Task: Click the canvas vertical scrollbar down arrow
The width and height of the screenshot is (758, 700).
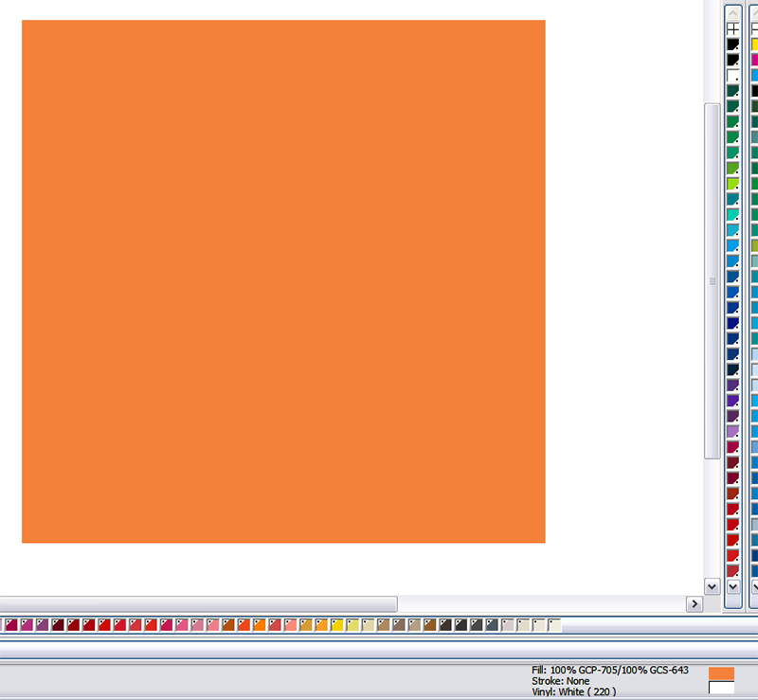Action: point(712,587)
